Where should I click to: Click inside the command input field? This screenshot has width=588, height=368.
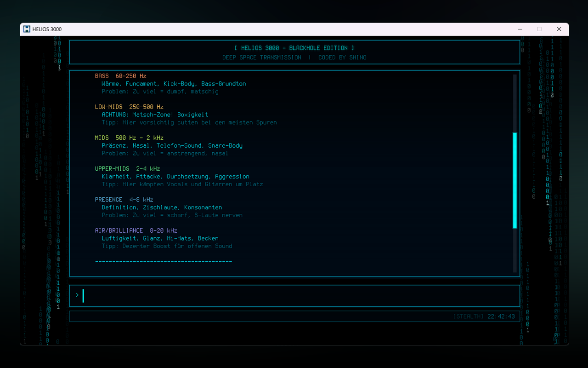(294, 295)
